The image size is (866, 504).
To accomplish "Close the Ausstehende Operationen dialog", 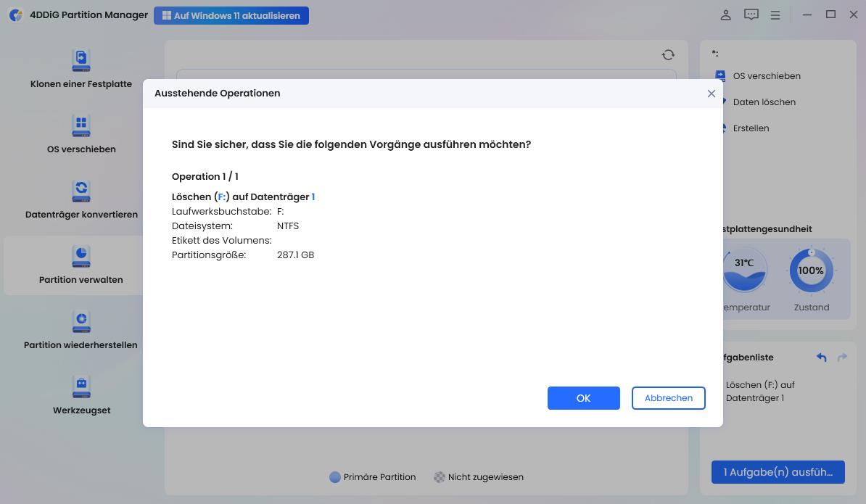I will click(x=712, y=94).
